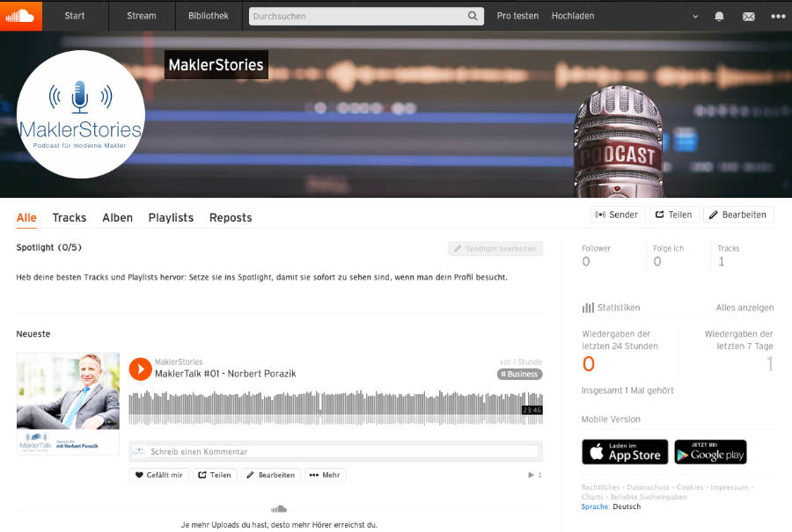
Task: Play the MaklerTalk #01 track
Action: [141, 369]
